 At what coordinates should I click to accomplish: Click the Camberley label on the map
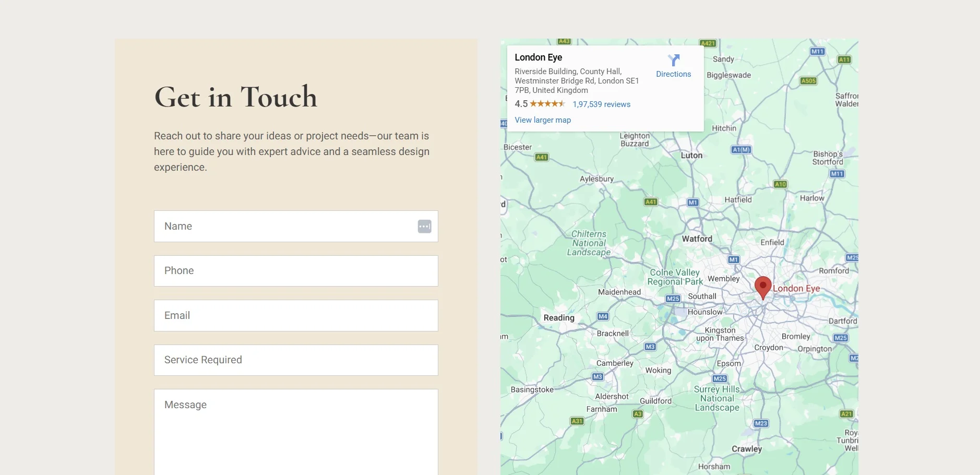(x=615, y=363)
